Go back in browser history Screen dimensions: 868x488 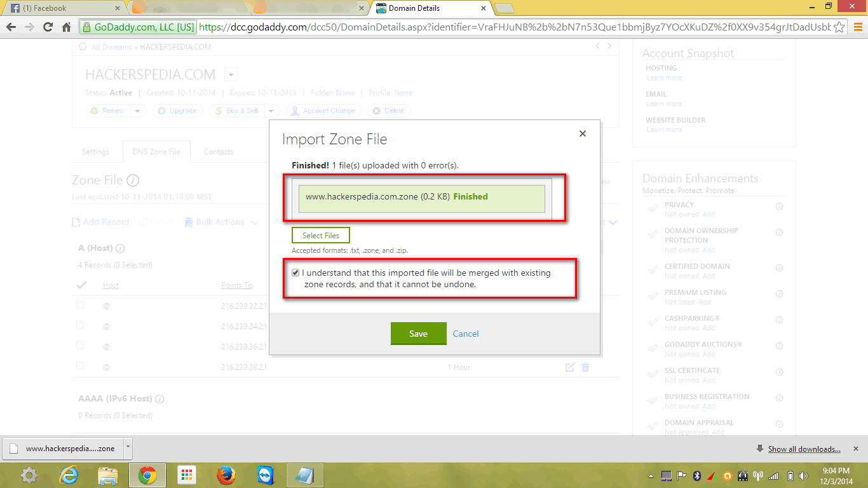(11, 27)
